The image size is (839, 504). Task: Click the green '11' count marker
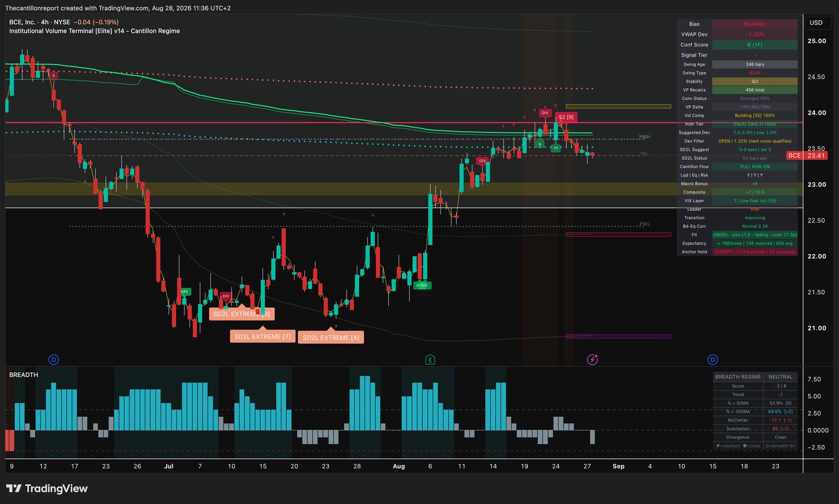556,148
